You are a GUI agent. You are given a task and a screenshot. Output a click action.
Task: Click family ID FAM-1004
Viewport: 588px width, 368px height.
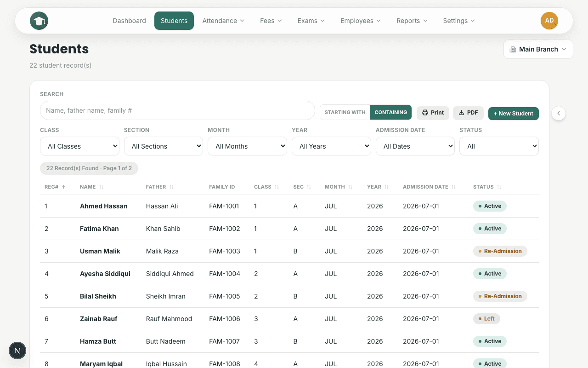225,274
